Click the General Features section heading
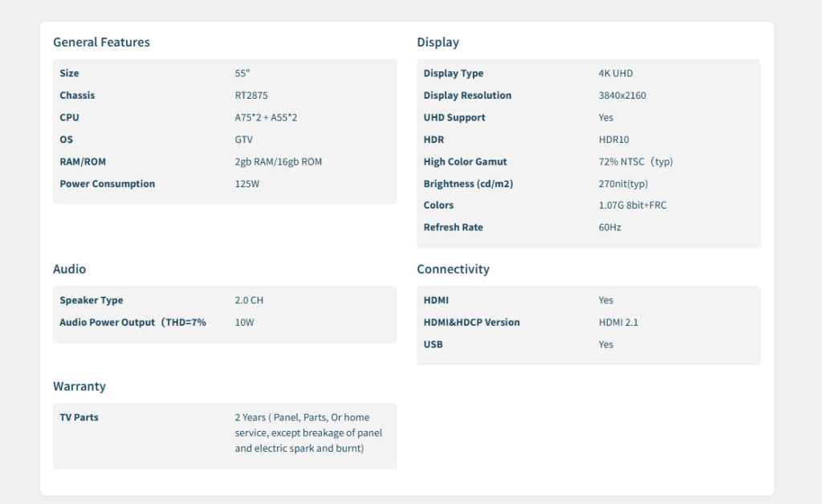822x504 pixels. click(x=101, y=43)
